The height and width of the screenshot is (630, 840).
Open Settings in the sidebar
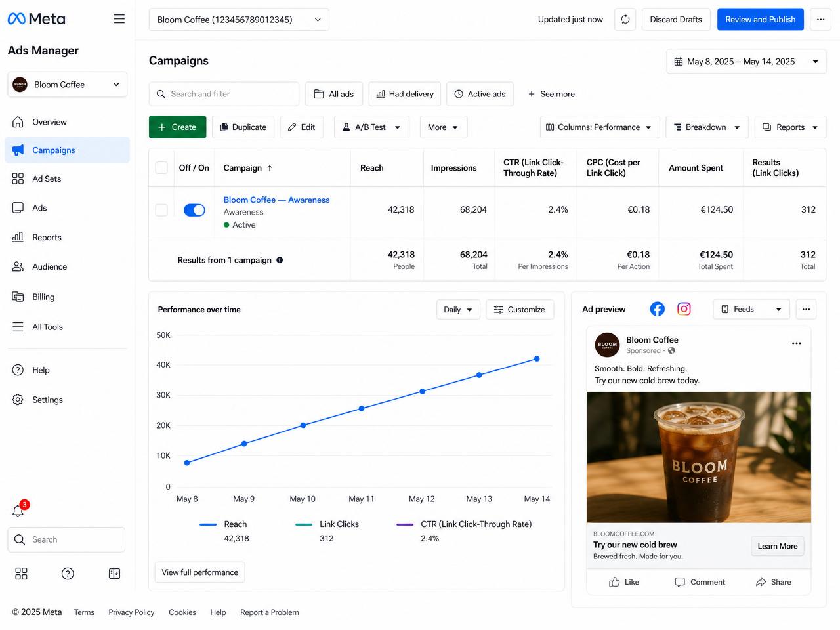[x=67, y=400]
